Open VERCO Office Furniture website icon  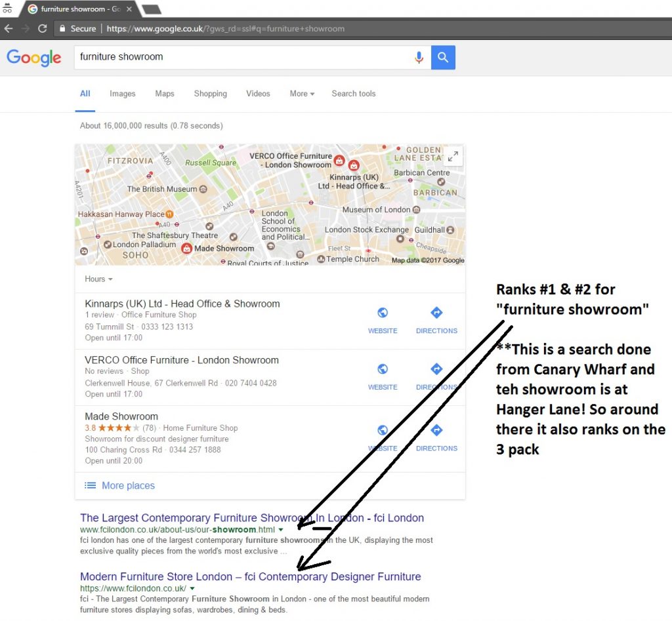[383, 369]
